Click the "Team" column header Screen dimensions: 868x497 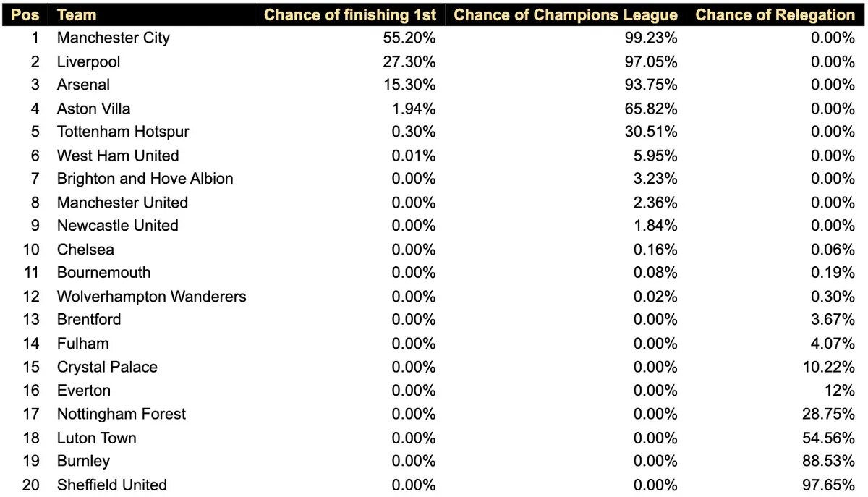[77, 14]
